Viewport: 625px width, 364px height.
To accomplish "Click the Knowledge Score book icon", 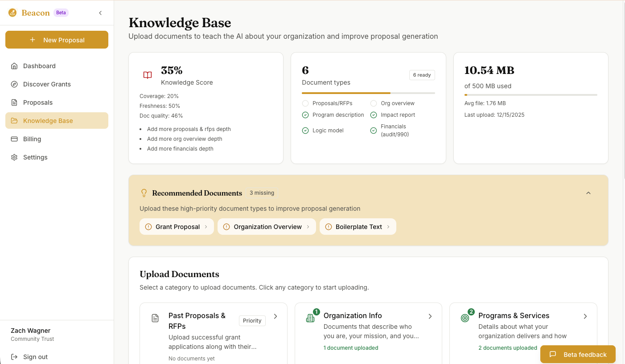I will click(148, 75).
